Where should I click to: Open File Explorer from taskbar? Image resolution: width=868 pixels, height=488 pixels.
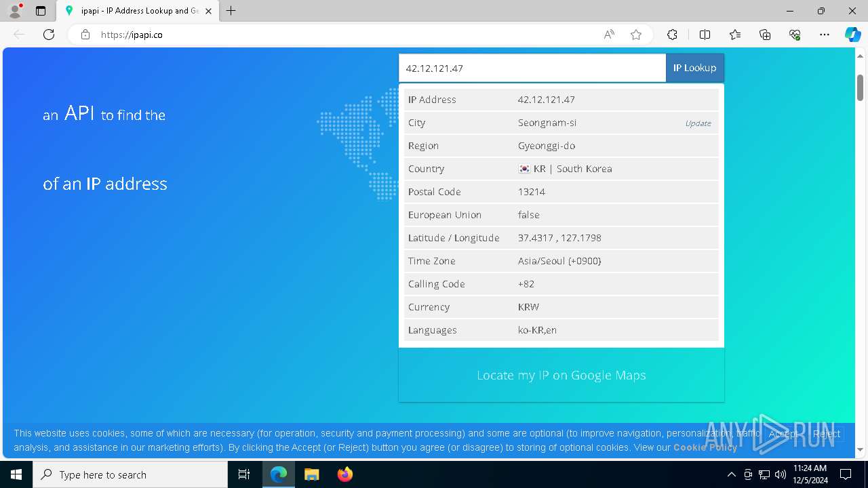click(311, 474)
